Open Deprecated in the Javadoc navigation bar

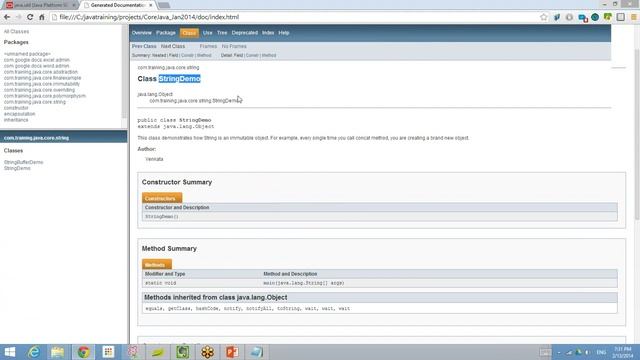244,33
